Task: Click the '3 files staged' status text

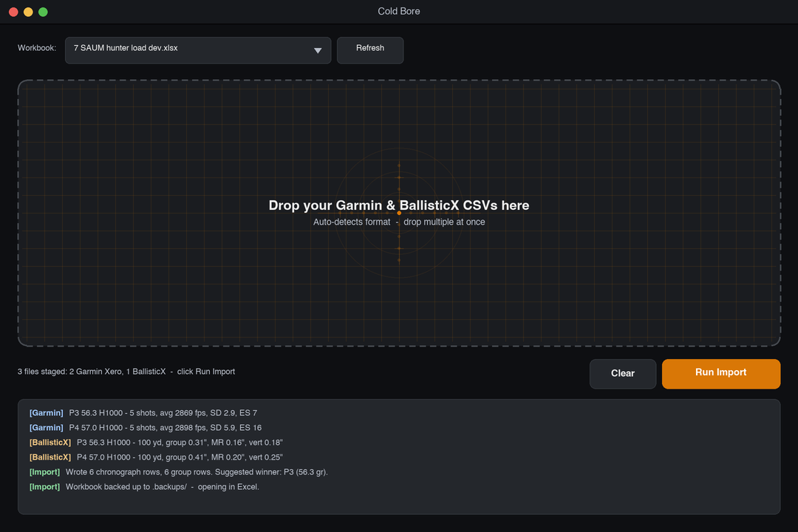Action: tap(126, 372)
